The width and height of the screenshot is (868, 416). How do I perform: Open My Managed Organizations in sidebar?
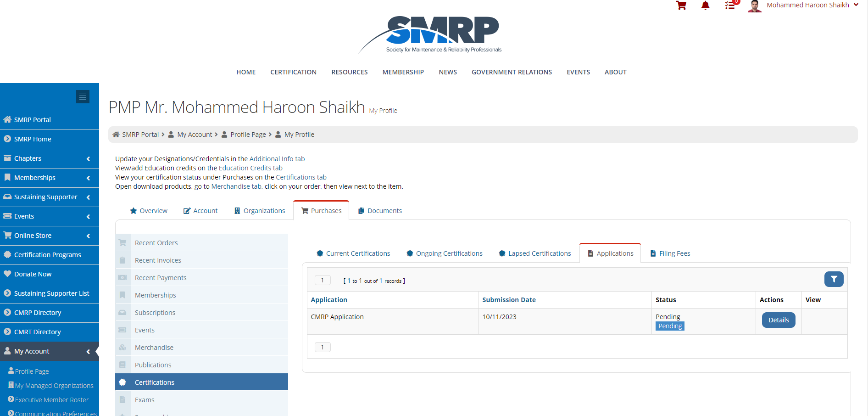[54, 386]
